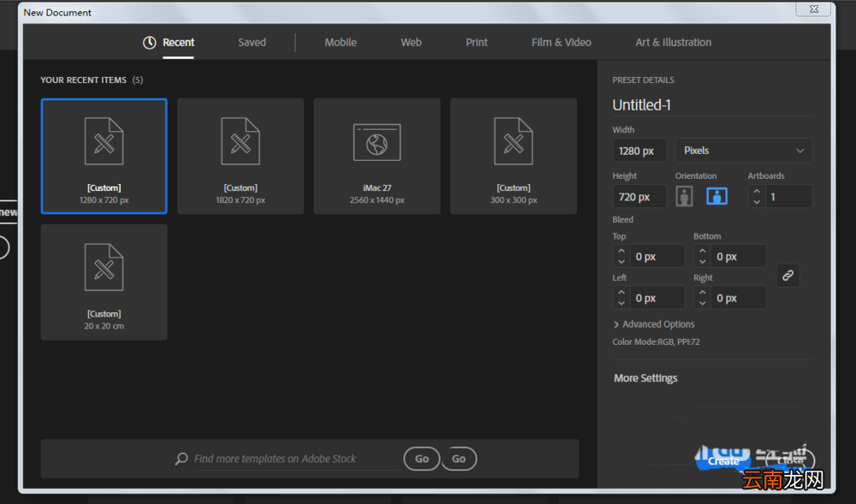Choose the iMac 27 preset thumbnail
This screenshot has width=856, height=504.
[x=377, y=156]
